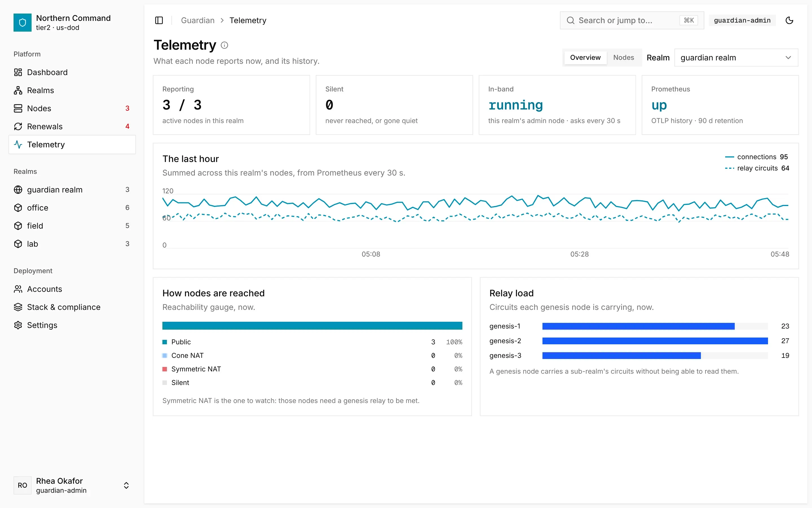Click the Public teal legend swatch
812x508 pixels.
point(165,342)
